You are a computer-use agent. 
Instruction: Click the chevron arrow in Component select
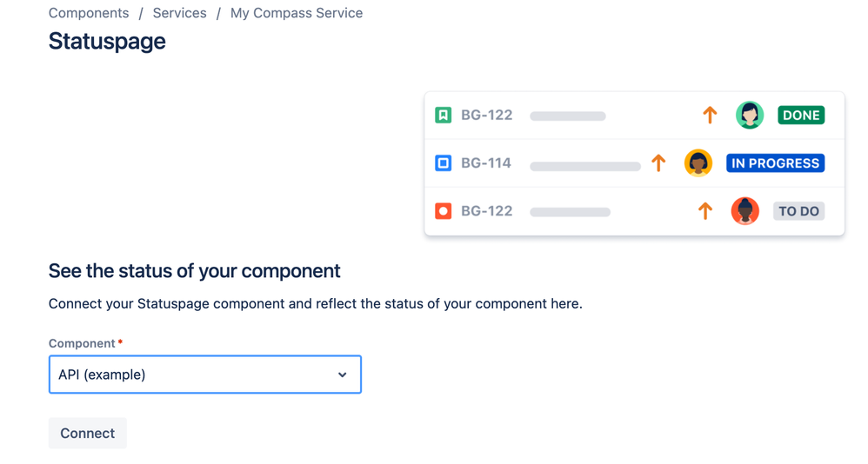pyautogui.click(x=343, y=375)
